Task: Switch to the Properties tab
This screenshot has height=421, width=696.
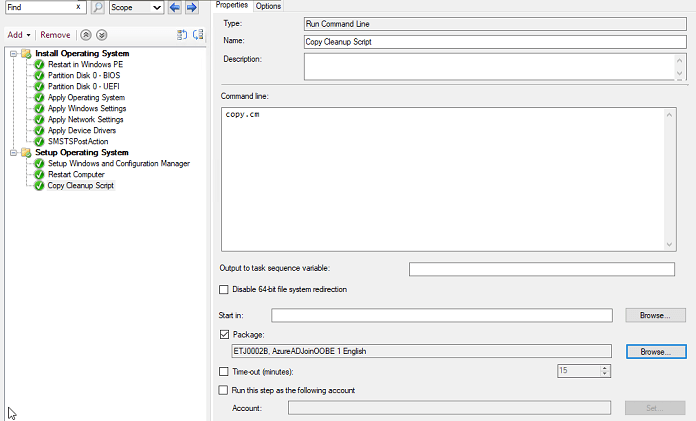Action: (x=232, y=6)
